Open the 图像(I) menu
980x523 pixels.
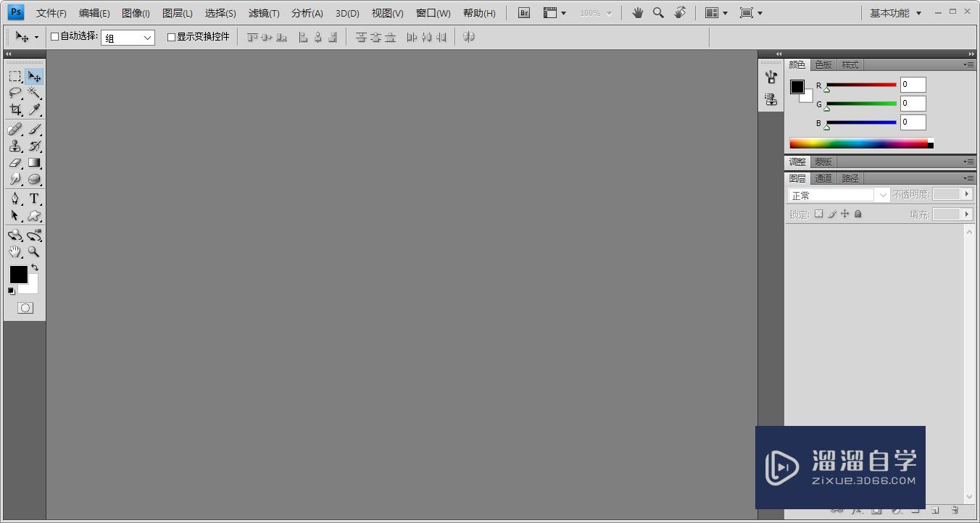(136, 13)
